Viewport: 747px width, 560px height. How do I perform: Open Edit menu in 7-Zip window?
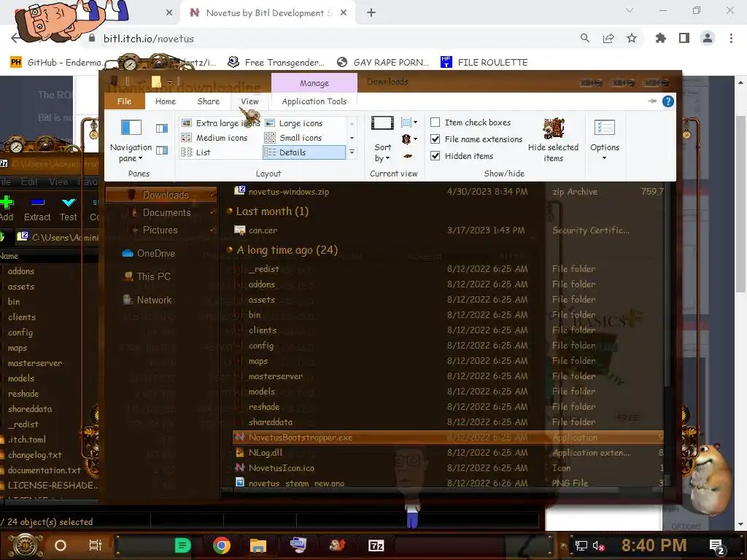click(x=29, y=182)
